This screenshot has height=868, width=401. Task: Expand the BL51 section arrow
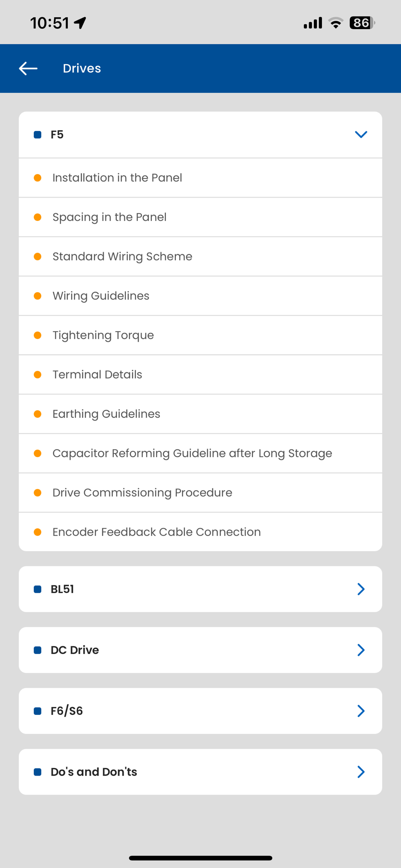(361, 589)
